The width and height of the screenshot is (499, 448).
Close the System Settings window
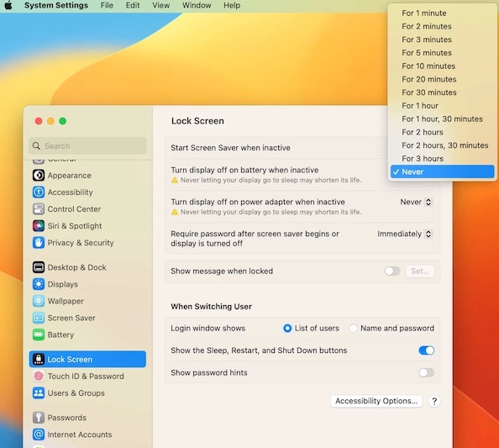[39, 121]
